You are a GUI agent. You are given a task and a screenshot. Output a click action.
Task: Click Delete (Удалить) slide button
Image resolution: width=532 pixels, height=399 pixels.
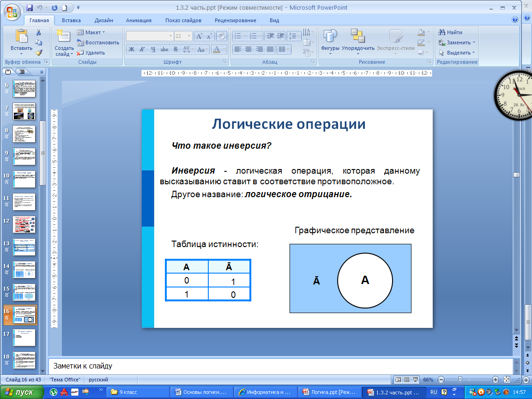pos(91,53)
